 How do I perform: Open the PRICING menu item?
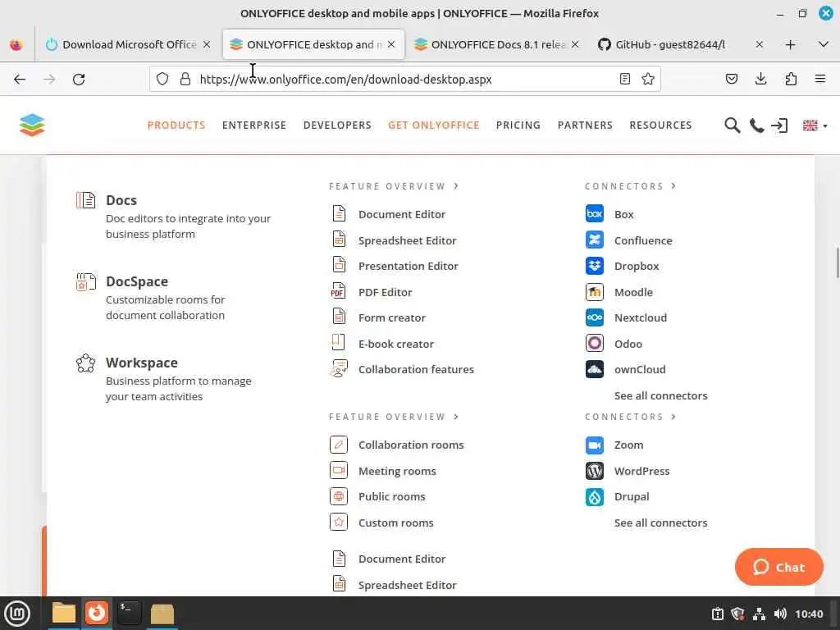(x=518, y=126)
